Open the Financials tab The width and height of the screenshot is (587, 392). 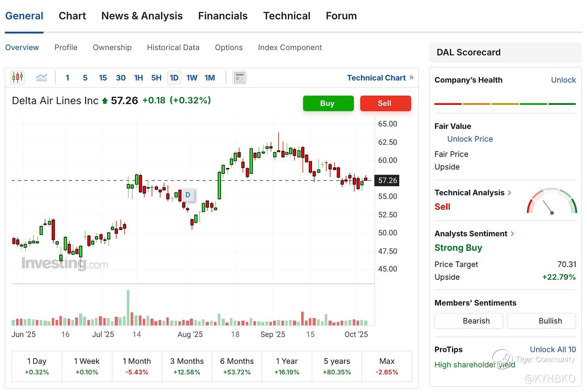[x=223, y=16]
